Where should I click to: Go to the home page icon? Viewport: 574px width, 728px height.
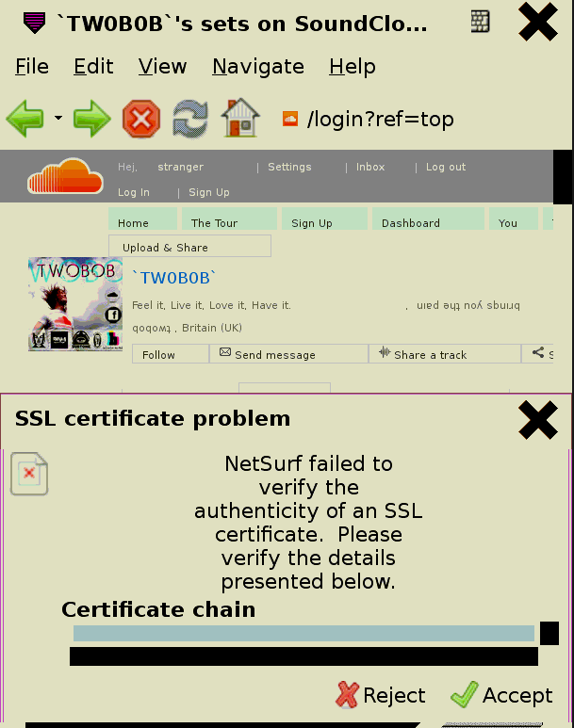pos(240,118)
